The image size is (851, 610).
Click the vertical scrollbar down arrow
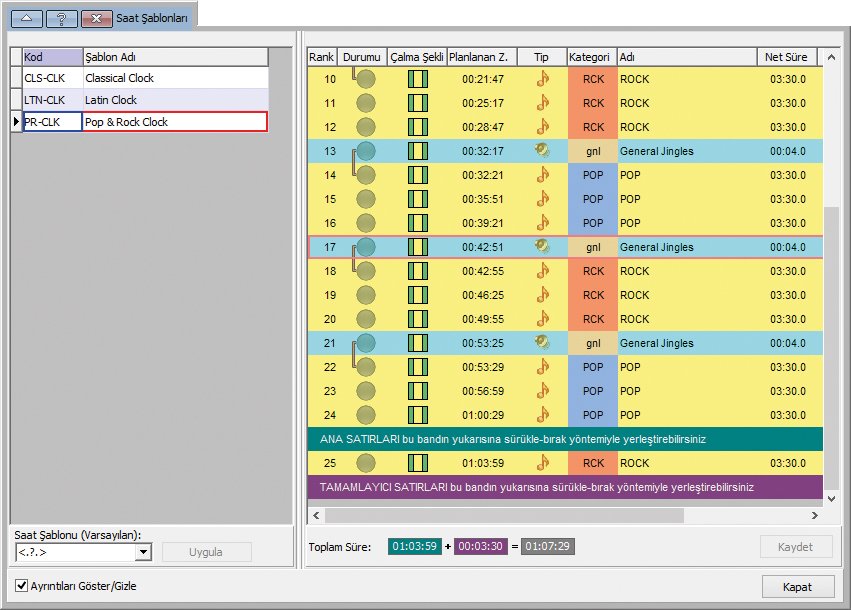coord(831,498)
